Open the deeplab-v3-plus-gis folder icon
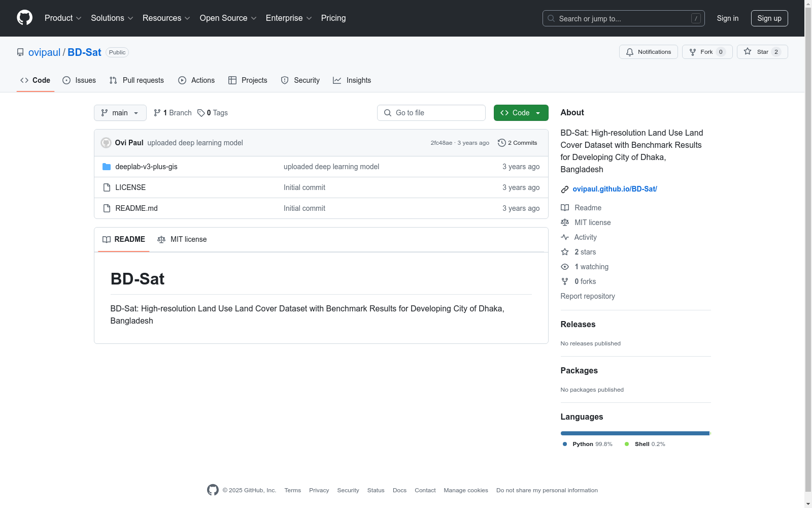This screenshot has width=812, height=508. (107, 167)
